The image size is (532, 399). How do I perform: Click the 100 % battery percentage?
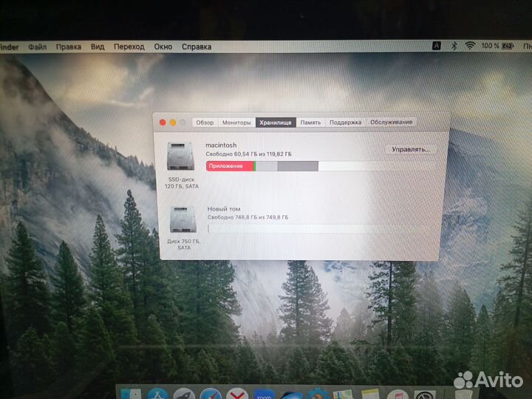point(490,46)
